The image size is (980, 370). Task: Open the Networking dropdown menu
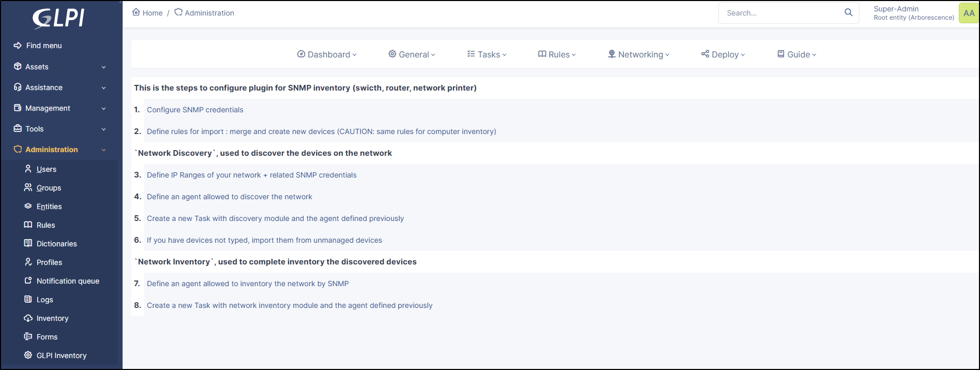(638, 54)
